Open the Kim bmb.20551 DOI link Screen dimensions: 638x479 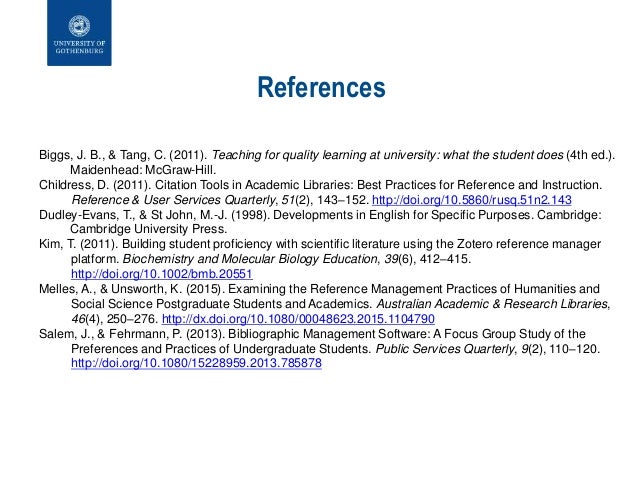tap(162, 274)
